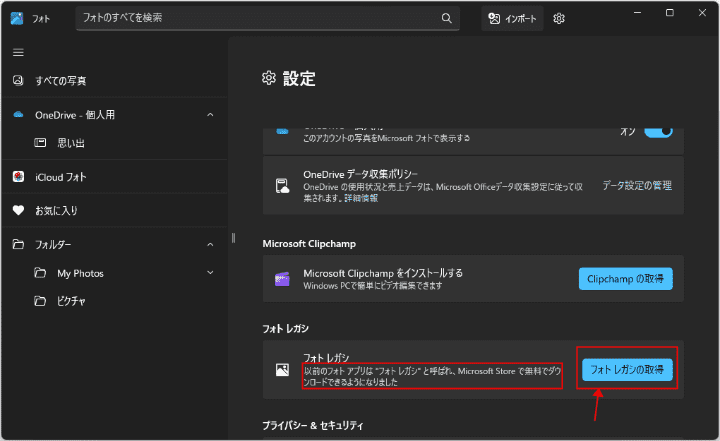Click the インポート button

pos(512,18)
